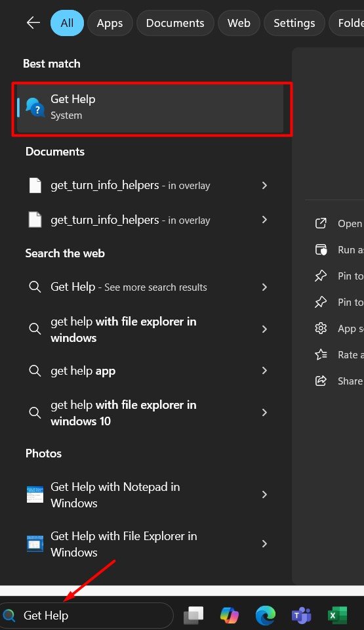Click the taskbar search box with 'Get Help'

pyautogui.click(x=87, y=615)
